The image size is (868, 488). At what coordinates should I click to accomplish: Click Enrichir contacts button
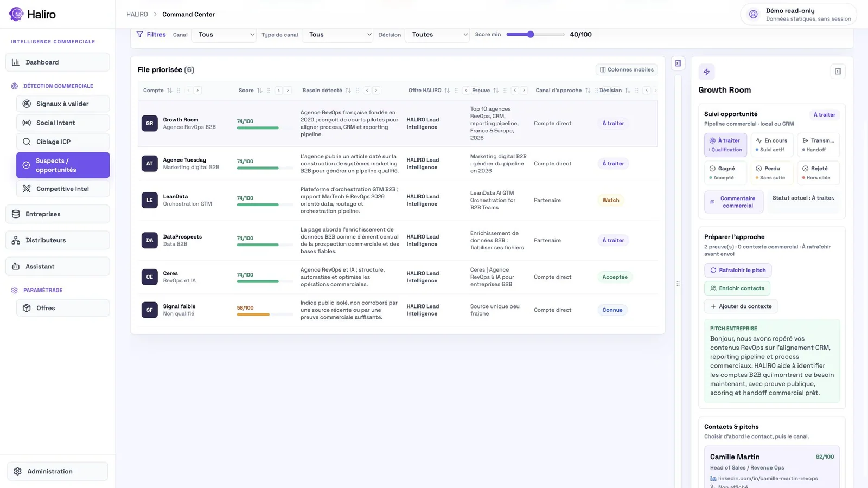737,288
